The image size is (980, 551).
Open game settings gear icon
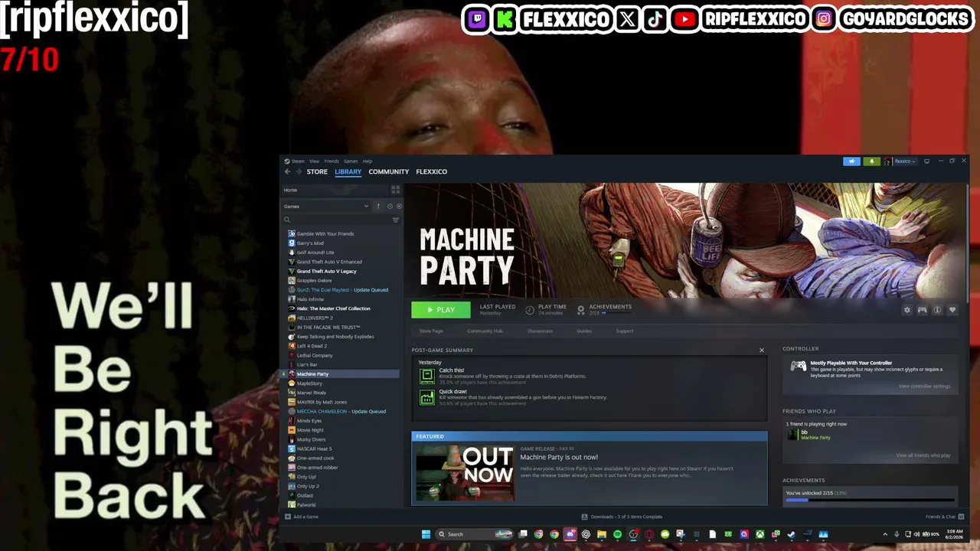click(907, 310)
